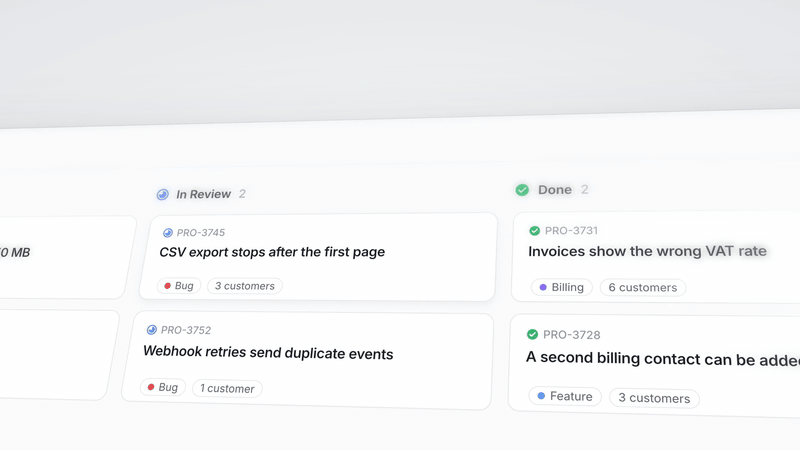The height and width of the screenshot is (450, 800).
Task: Select the Done column header
Action: click(x=555, y=190)
